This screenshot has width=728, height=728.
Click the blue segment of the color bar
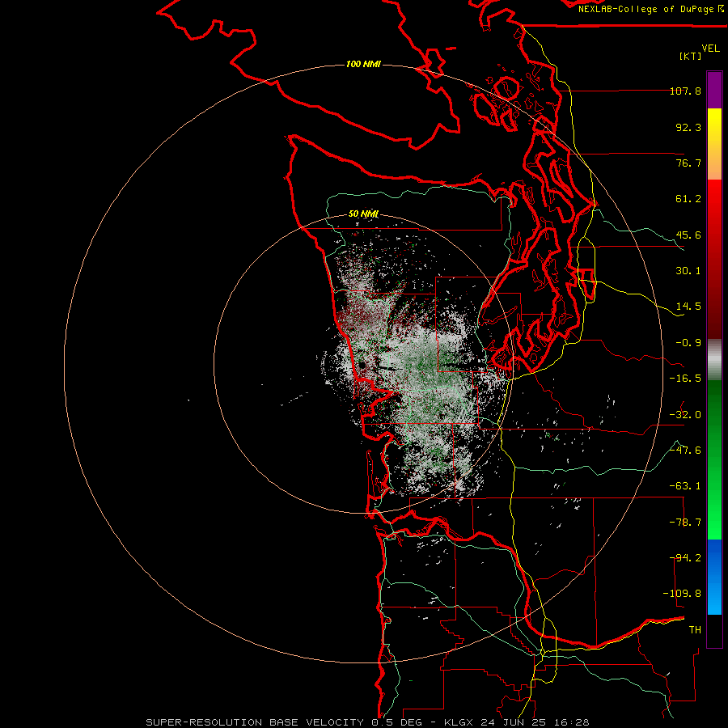pos(714,577)
